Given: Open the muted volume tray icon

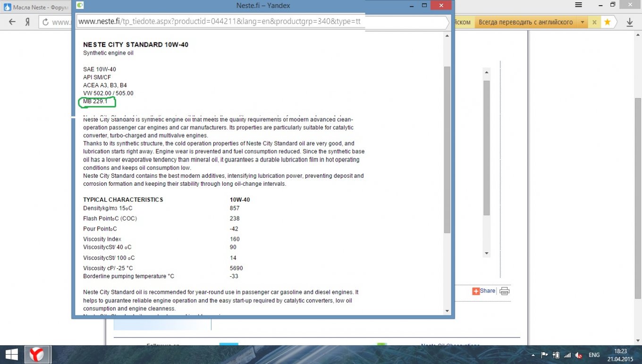Looking at the screenshot, I should [x=579, y=355].
